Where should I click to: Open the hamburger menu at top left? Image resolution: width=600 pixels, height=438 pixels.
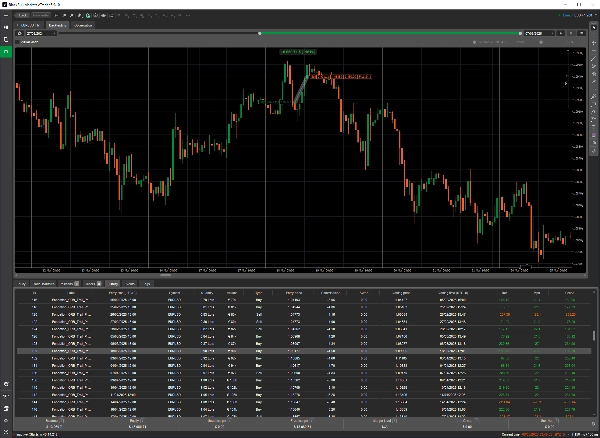click(x=6, y=15)
